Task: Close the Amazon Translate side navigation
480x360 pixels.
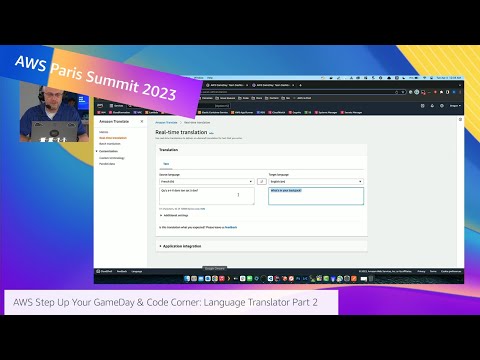Action: coord(142,121)
